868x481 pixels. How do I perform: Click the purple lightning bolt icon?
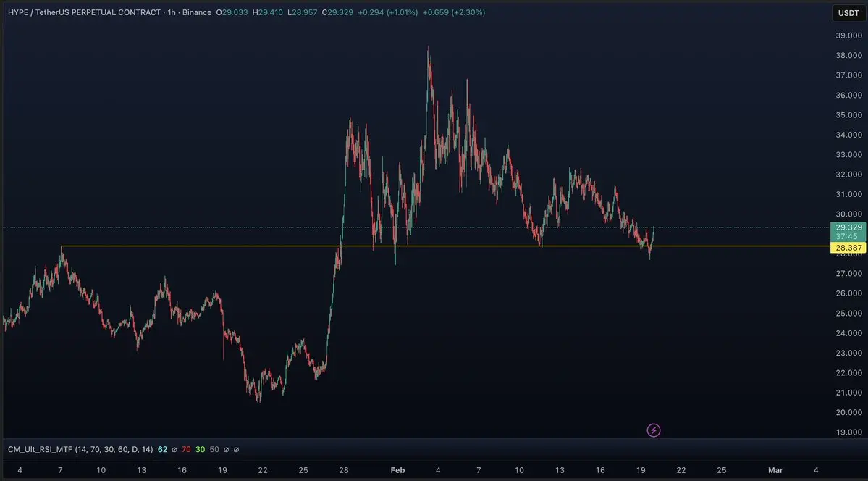click(653, 430)
